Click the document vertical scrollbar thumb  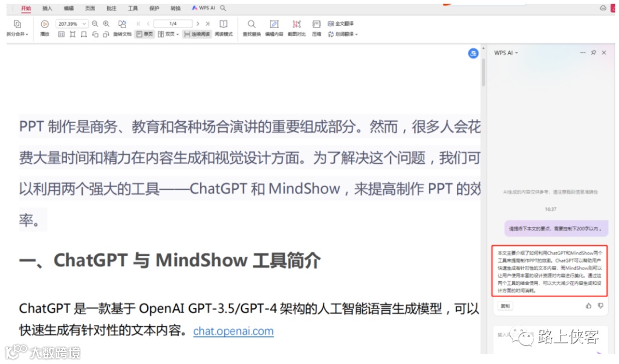(483, 72)
